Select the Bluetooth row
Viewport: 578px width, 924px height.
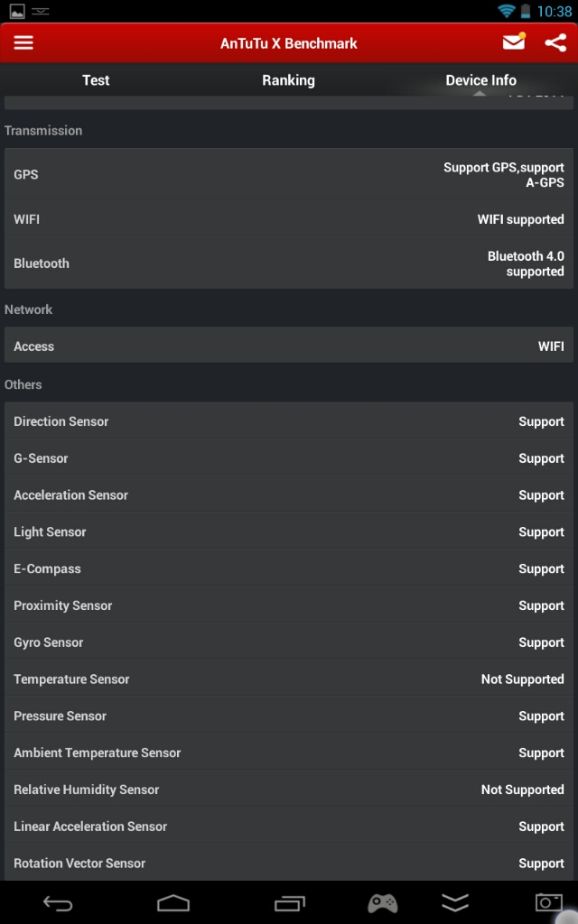tap(289, 263)
